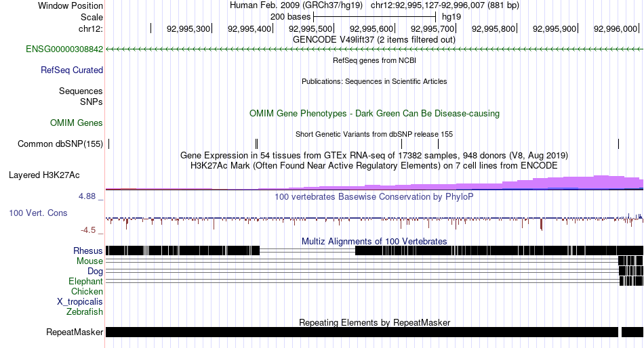
Task: Click the -4.5 conservation scale value
Action: [88, 230]
